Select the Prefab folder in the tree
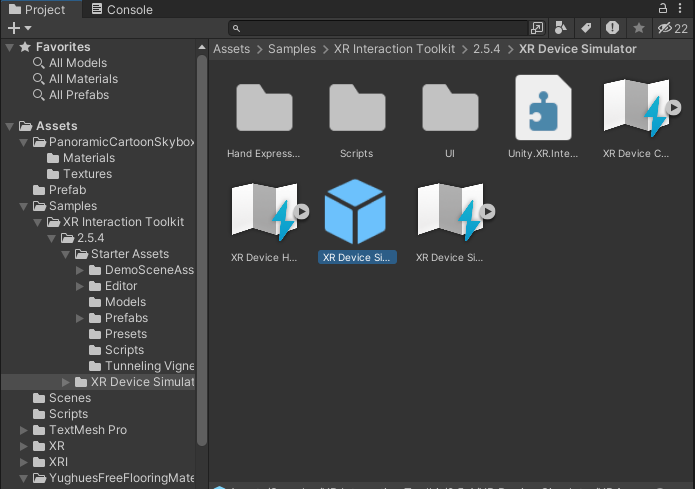The image size is (695, 489). (59, 190)
